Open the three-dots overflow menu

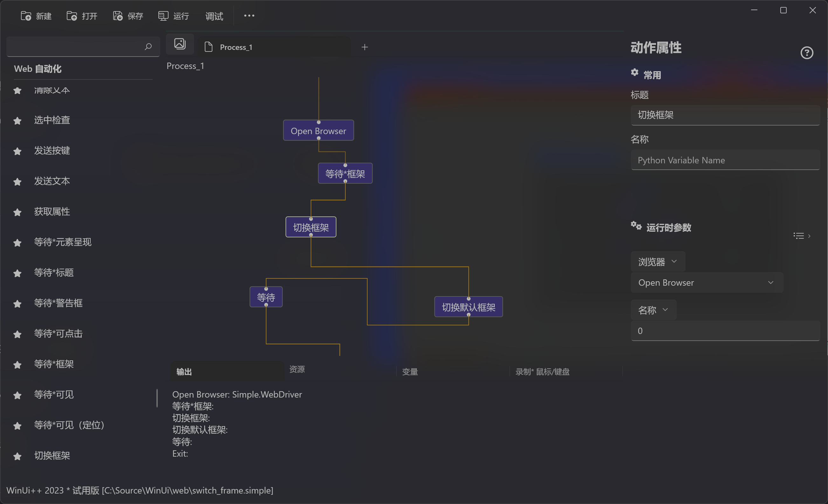coord(249,16)
